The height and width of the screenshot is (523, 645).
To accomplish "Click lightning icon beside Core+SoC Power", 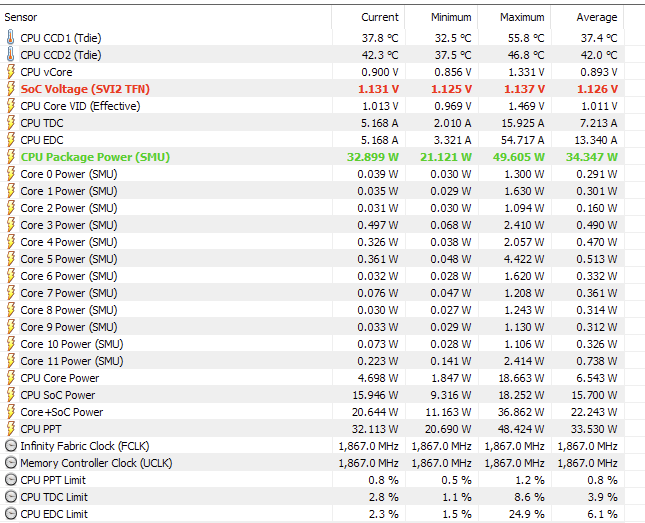I will coord(11,412).
